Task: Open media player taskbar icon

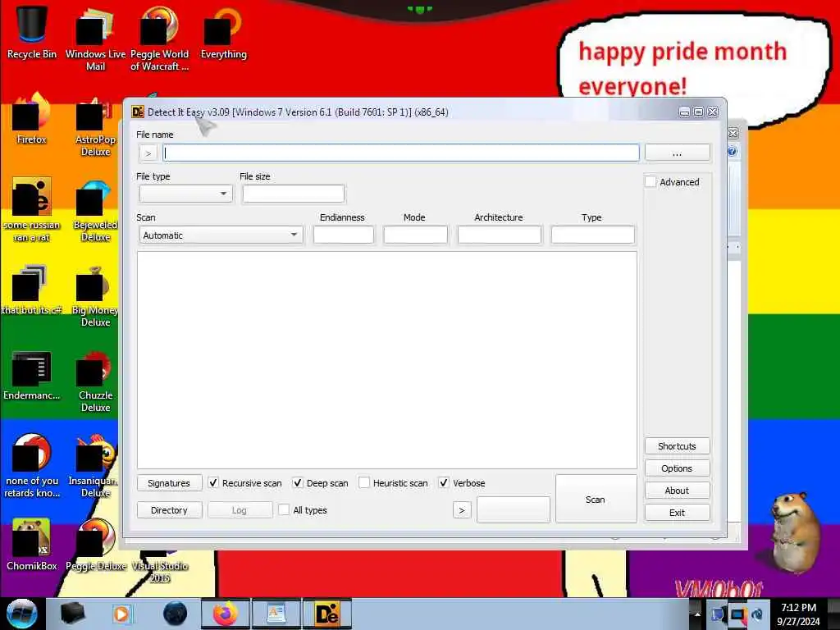Action: click(121, 614)
